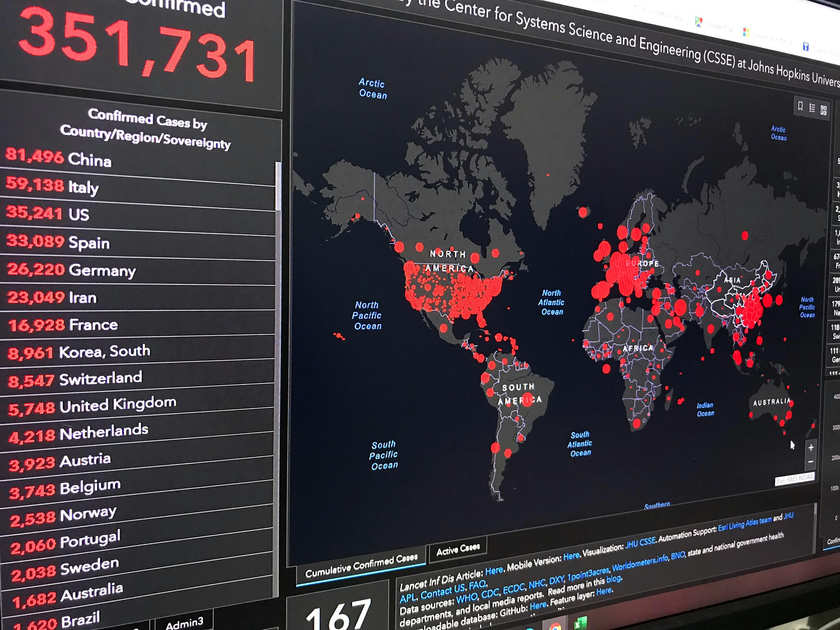Select the '35,241 US' row
Screen dimensions: 840x630
click(x=137, y=216)
